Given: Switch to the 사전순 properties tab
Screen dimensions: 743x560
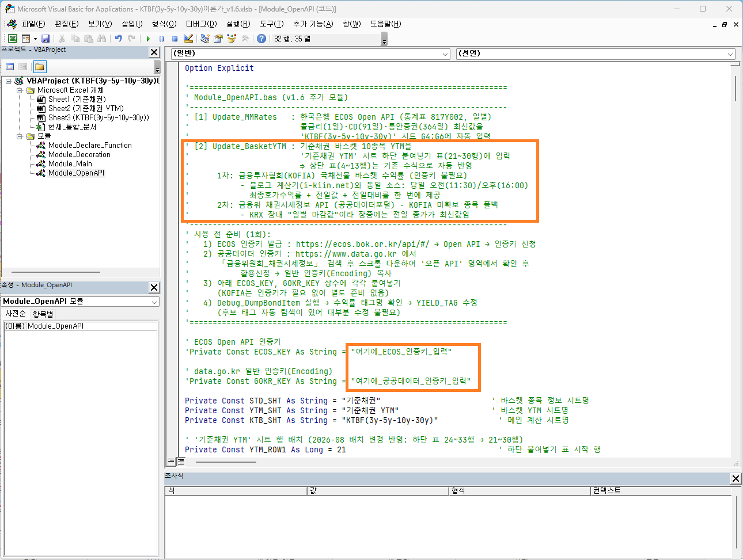Looking at the screenshot, I should [16, 314].
